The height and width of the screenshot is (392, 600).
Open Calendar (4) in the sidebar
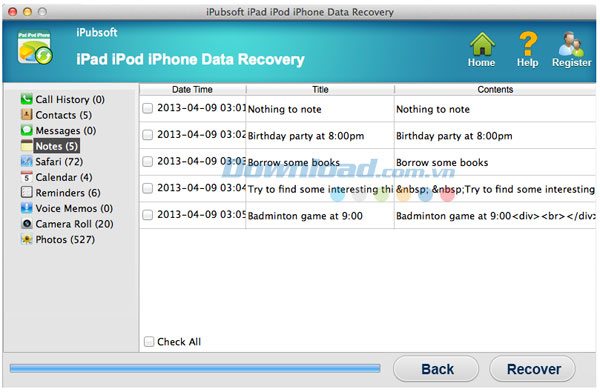click(64, 177)
